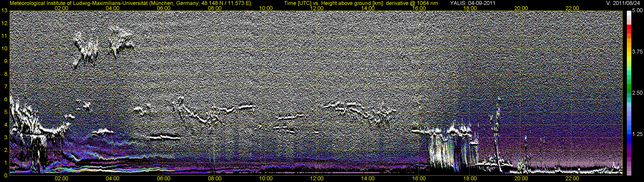Image resolution: width=644 pixels, height=182 pixels.
Task: Click the 2.50 colorbar value
Action: pyautogui.click(x=637, y=93)
